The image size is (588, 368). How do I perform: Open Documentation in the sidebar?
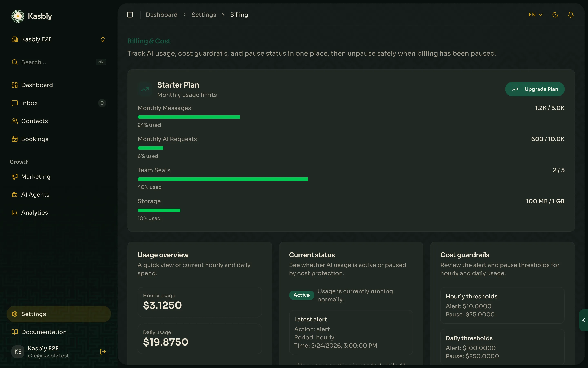[x=59, y=332]
